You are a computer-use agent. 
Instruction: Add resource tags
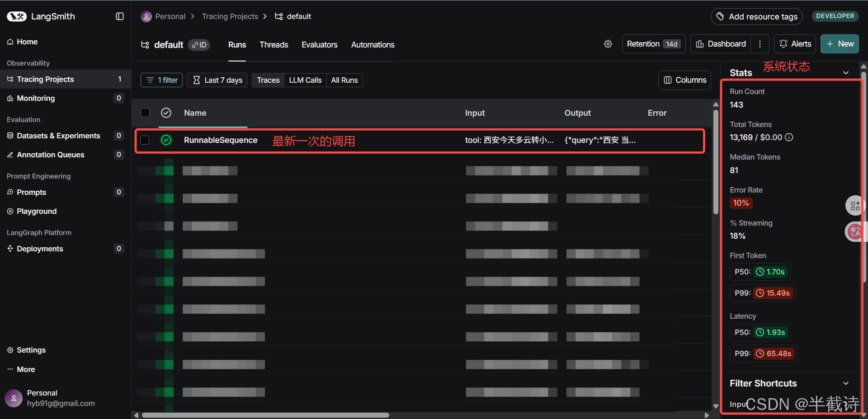coord(757,17)
